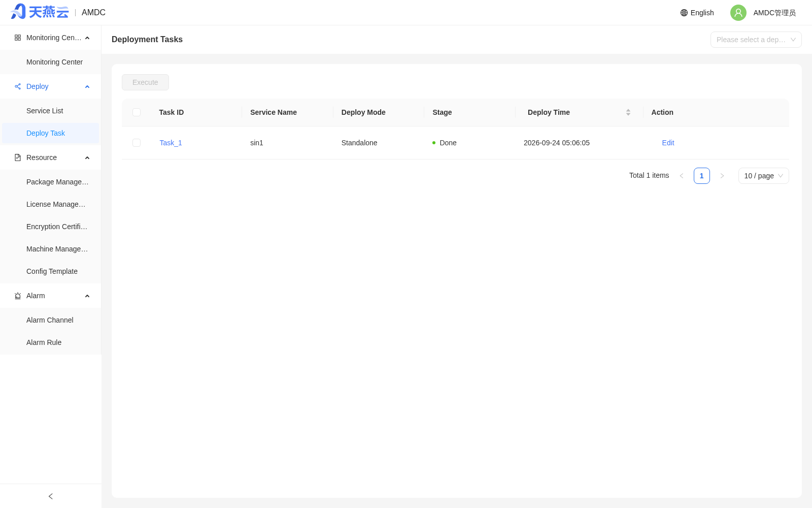The image size is (812, 508).
Task: Open the green user avatar
Action: click(x=738, y=13)
